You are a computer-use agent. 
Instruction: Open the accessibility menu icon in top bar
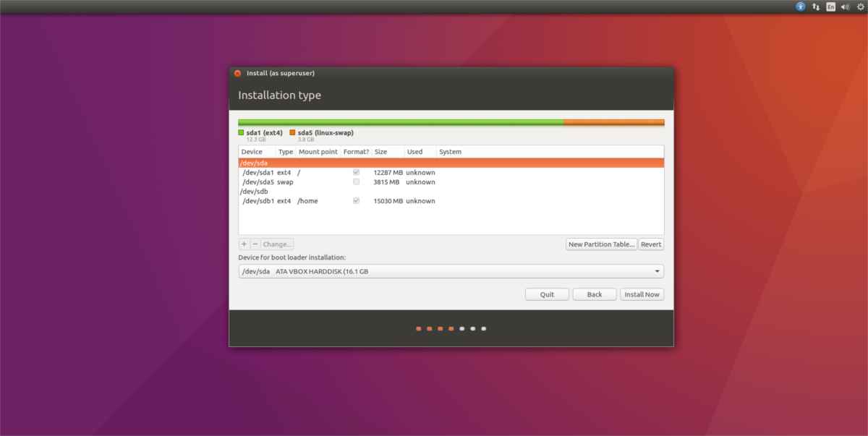click(801, 7)
